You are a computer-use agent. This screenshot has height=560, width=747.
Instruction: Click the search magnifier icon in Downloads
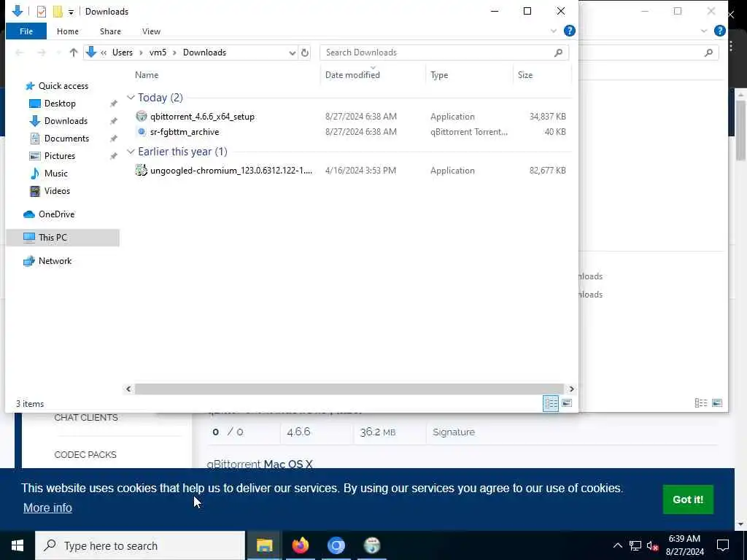click(558, 52)
